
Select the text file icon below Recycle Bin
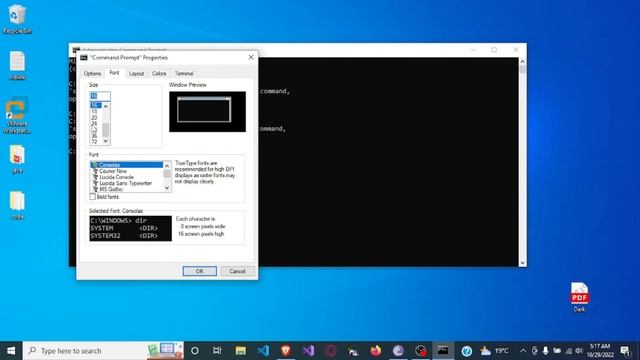tap(17, 65)
